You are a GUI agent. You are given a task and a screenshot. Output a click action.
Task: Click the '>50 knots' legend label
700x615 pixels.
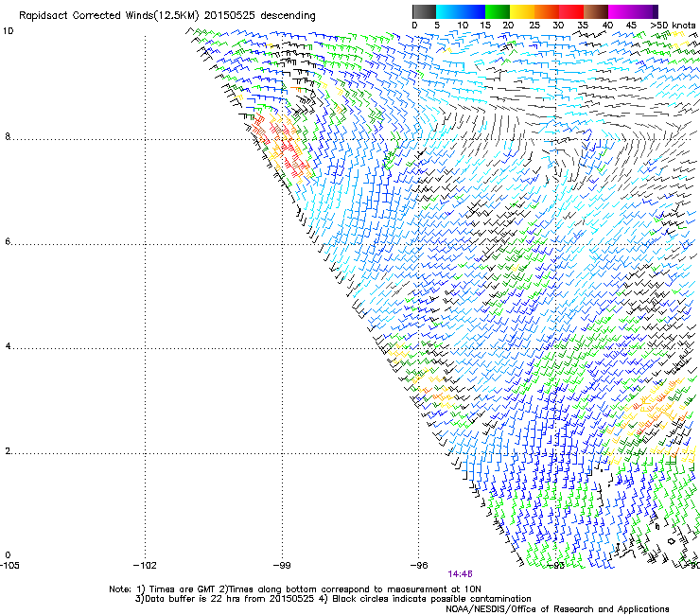coord(673,26)
